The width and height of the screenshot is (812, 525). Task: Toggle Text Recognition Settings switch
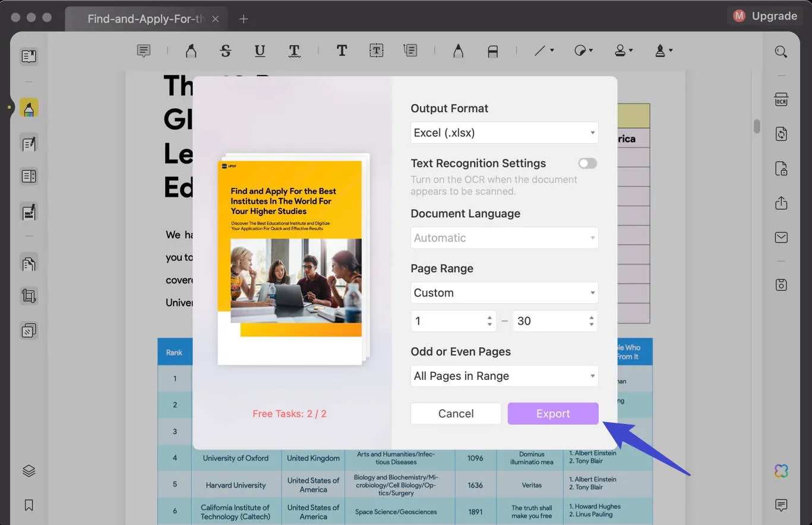[587, 164]
